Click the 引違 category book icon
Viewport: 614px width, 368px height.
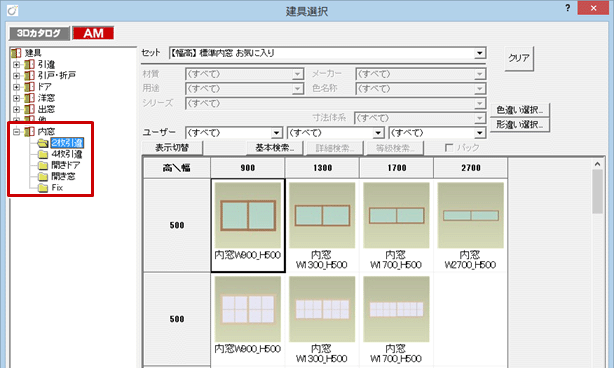point(29,65)
